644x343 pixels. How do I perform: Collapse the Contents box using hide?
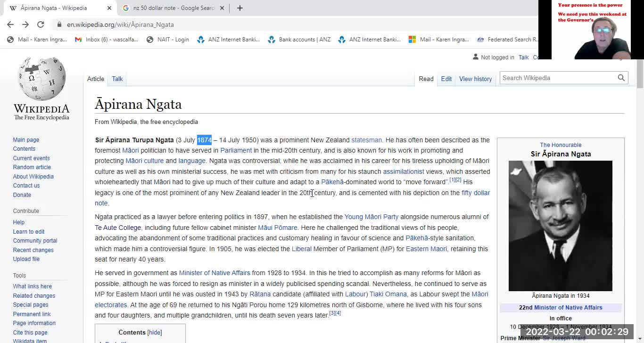(155, 333)
